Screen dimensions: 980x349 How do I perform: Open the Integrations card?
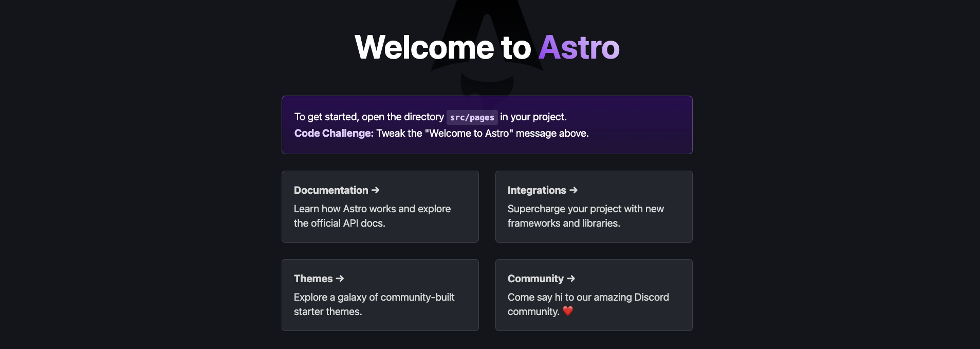point(594,207)
